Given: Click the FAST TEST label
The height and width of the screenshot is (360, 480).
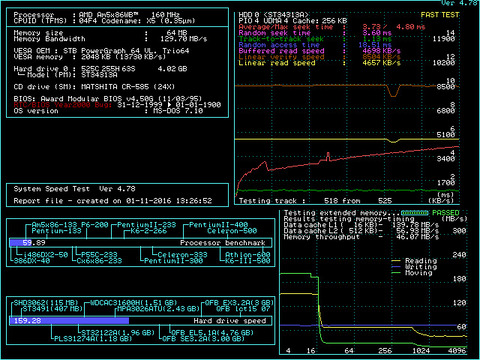Looking at the screenshot, I should (x=440, y=15).
